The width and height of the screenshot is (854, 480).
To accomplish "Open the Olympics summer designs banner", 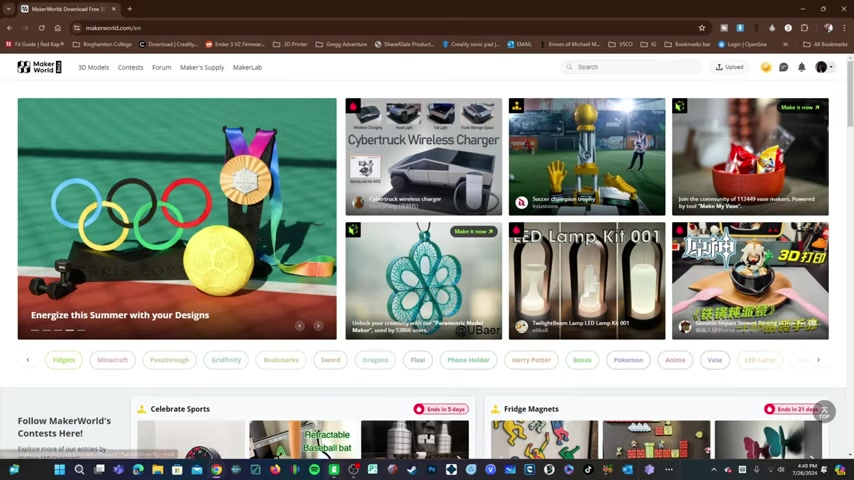I will (177, 218).
